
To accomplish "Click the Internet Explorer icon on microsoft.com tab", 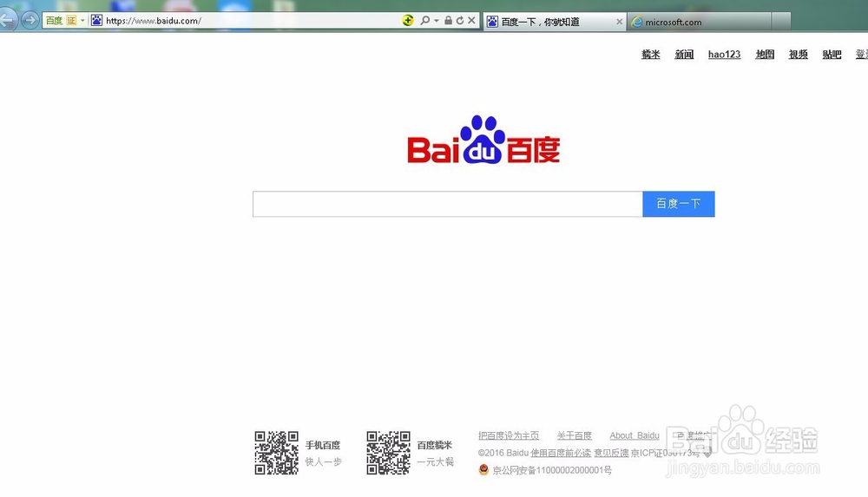I will click(x=636, y=22).
